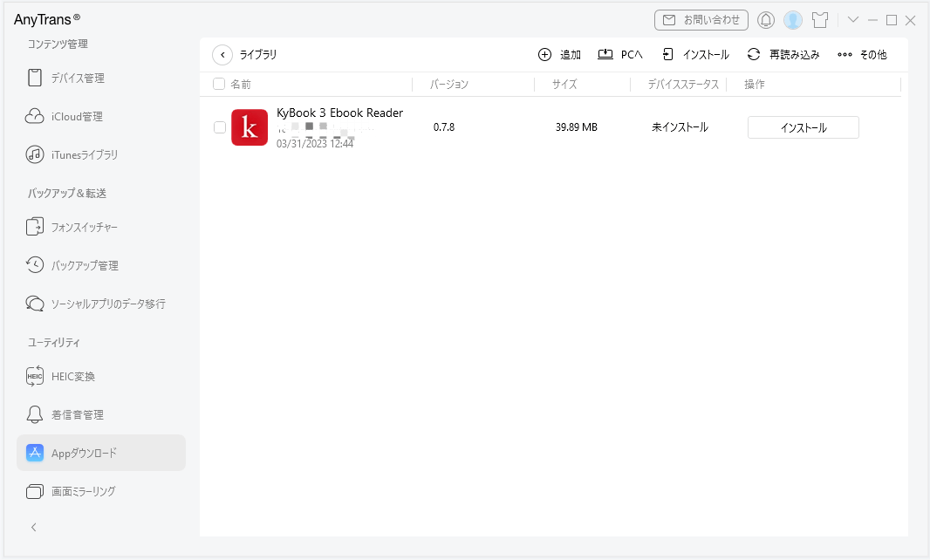Viewport: 930px width, 560px height.
Task: Click the 追加 toolbar button
Action: click(559, 55)
